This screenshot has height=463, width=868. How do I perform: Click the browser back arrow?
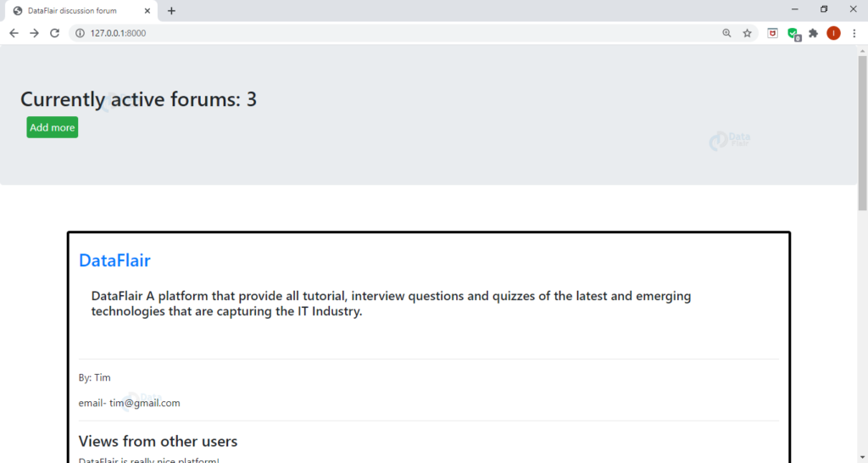14,33
